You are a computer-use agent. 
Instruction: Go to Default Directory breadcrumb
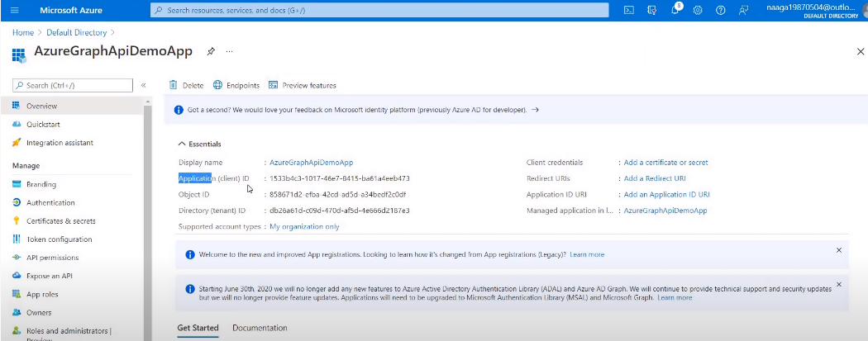point(77,32)
